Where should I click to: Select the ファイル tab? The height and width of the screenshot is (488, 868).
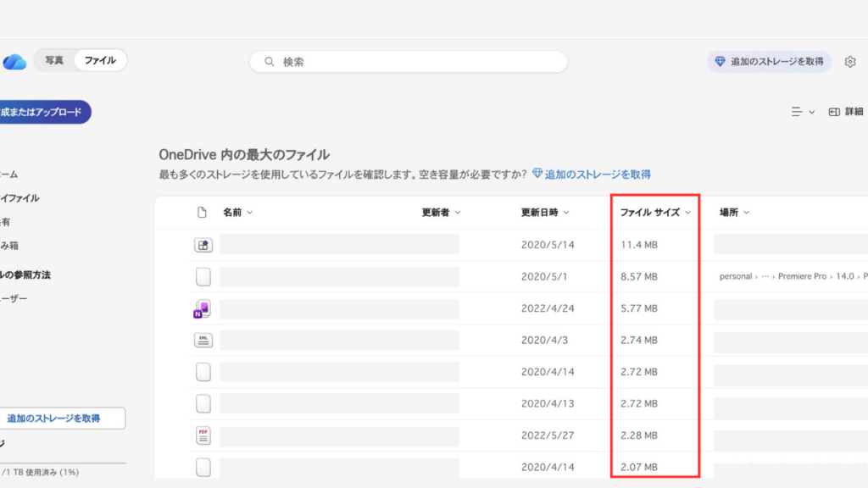point(100,60)
